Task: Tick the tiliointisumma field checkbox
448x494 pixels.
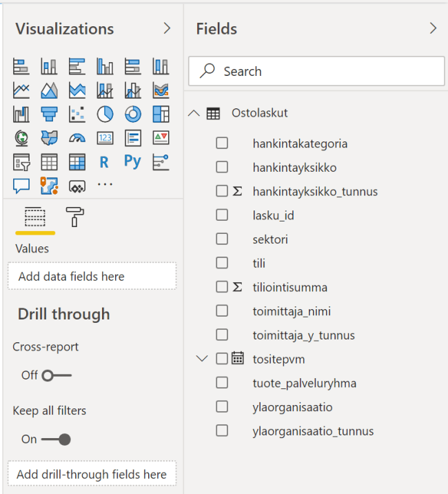Action: click(222, 287)
